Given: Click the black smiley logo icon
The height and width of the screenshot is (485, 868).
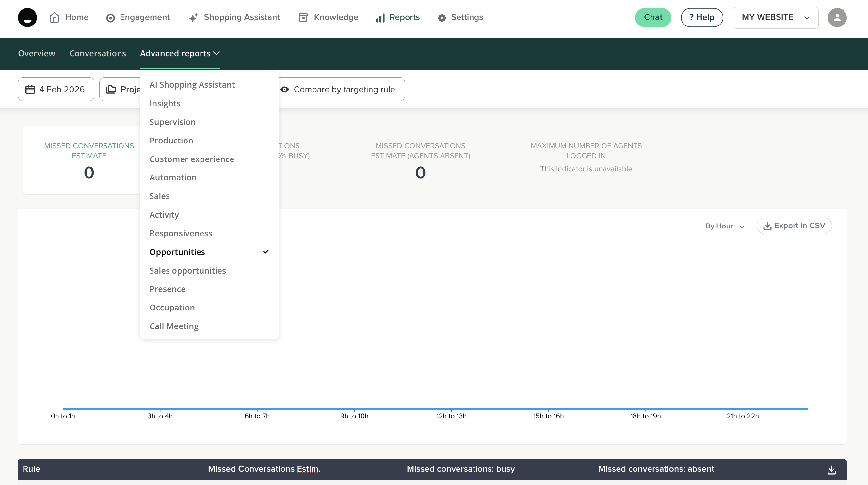Looking at the screenshot, I should (x=27, y=18).
